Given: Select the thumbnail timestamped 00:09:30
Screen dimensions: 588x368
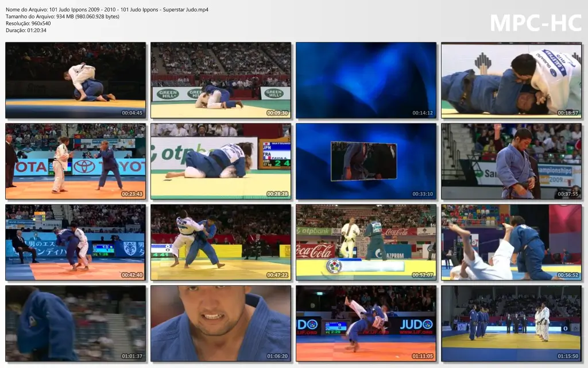Looking at the screenshot, I should pos(221,80).
